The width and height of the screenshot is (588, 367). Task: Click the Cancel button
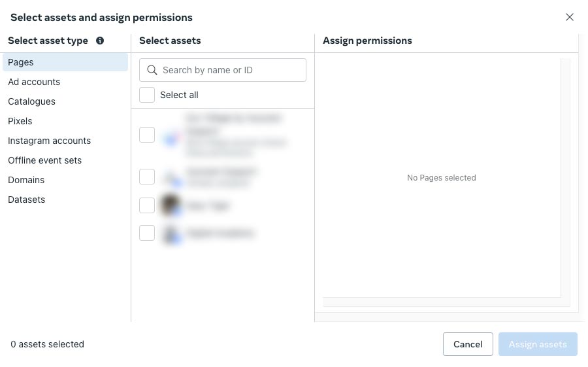(468, 344)
